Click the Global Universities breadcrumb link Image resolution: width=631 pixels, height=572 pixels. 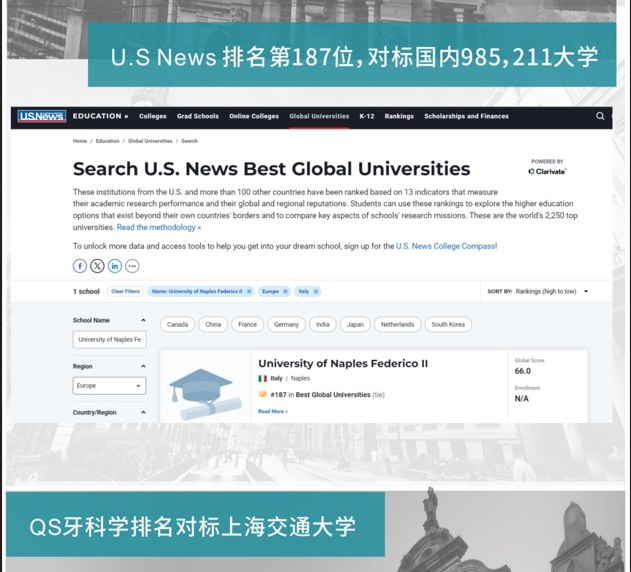click(150, 141)
